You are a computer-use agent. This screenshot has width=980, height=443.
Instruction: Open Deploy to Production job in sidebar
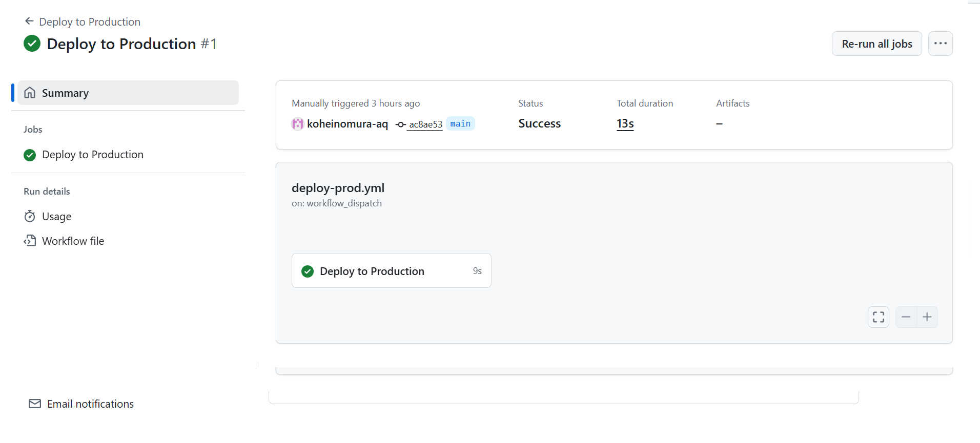pyautogui.click(x=93, y=155)
